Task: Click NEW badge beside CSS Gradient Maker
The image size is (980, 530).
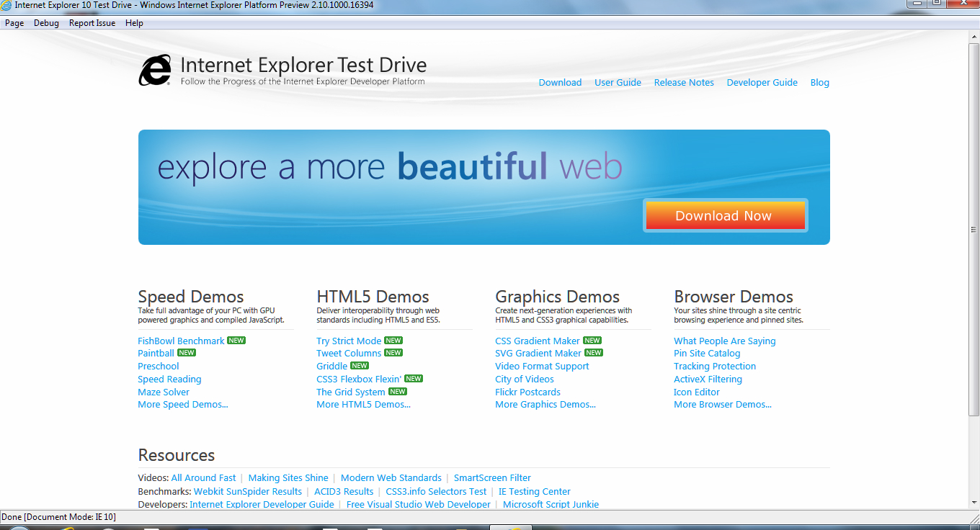Action: point(592,341)
